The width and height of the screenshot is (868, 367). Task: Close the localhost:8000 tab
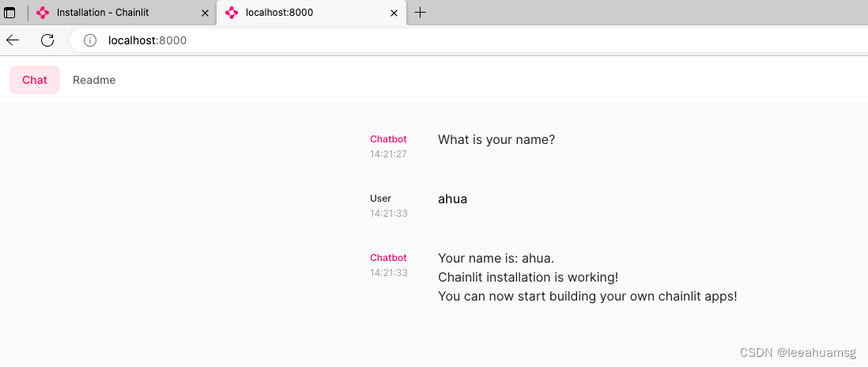click(x=394, y=13)
